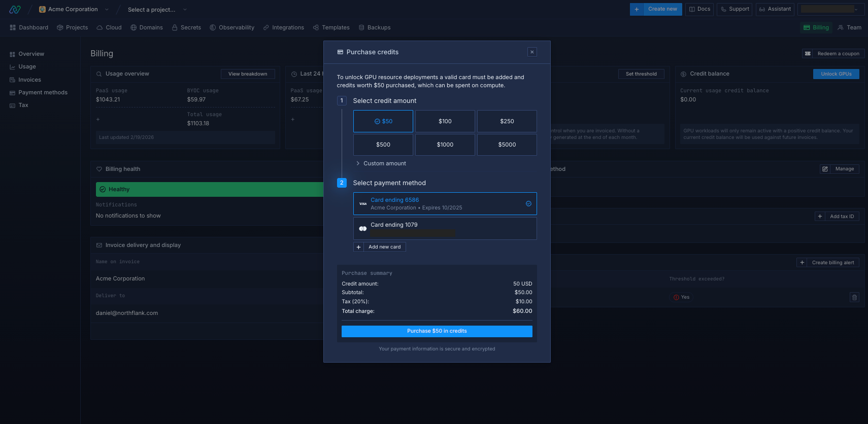Go to the Templates tab
This screenshot has height=424, width=868.
(331, 27)
